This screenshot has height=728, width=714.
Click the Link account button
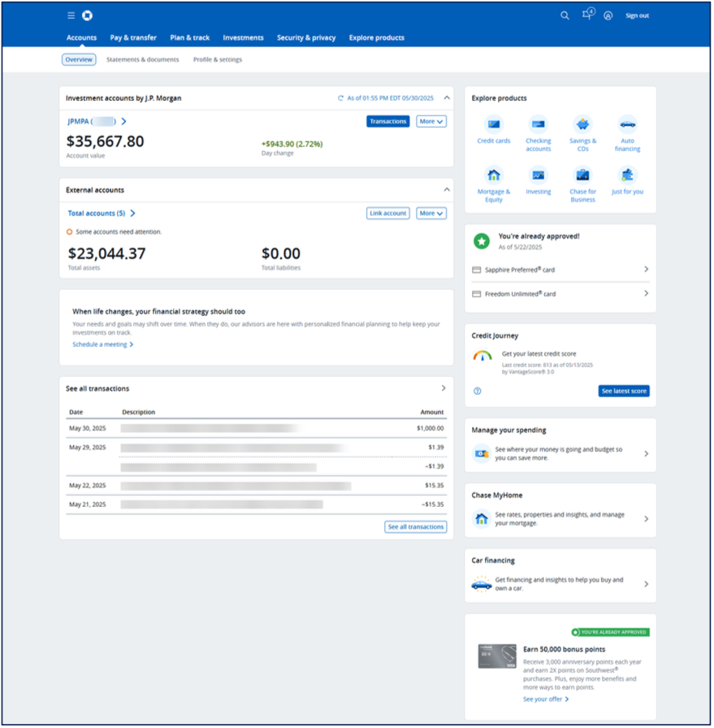point(389,214)
